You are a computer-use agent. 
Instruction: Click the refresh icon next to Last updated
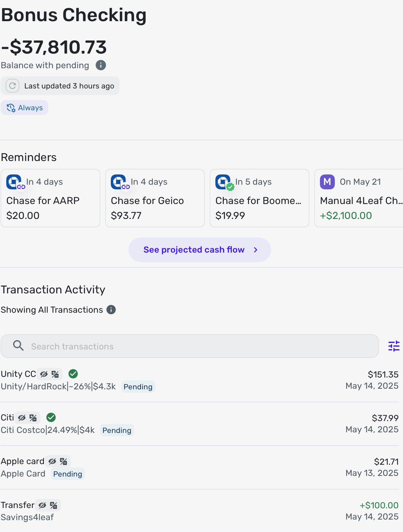point(12,86)
